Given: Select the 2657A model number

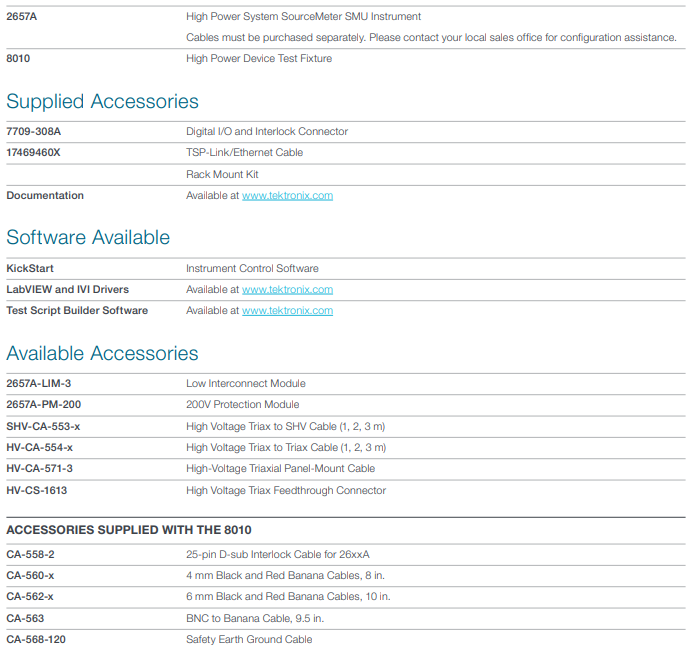Looking at the screenshot, I should point(22,17).
